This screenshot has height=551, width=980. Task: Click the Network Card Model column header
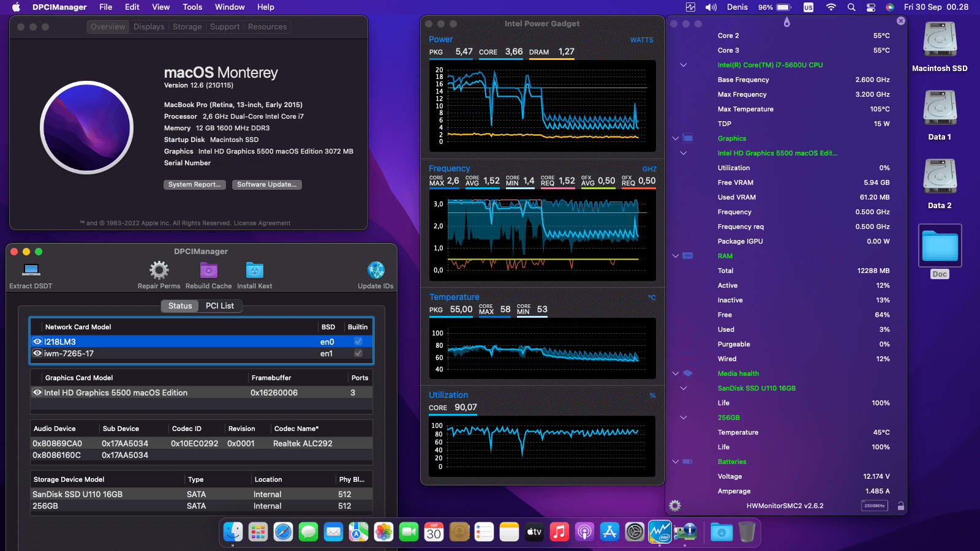(x=179, y=327)
